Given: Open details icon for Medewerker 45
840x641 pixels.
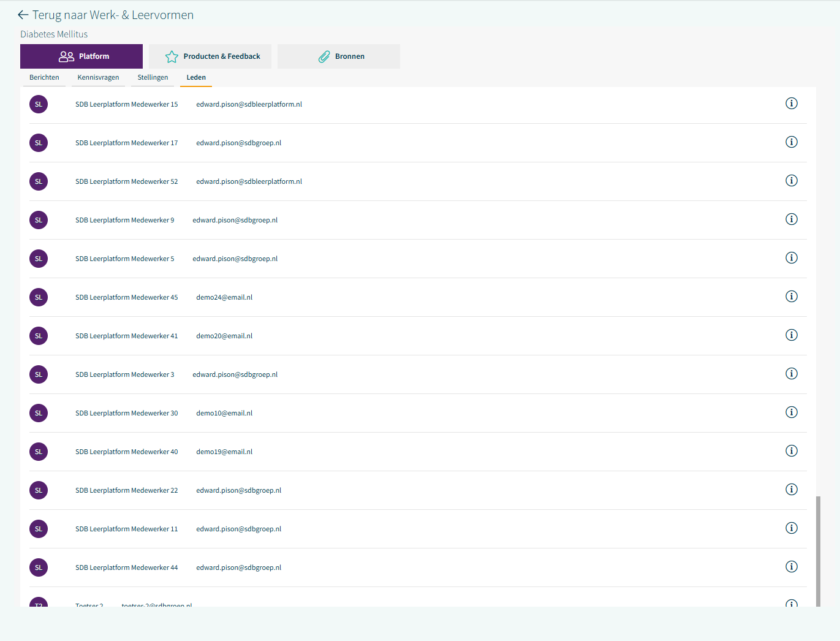Looking at the screenshot, I should point(791,297).
